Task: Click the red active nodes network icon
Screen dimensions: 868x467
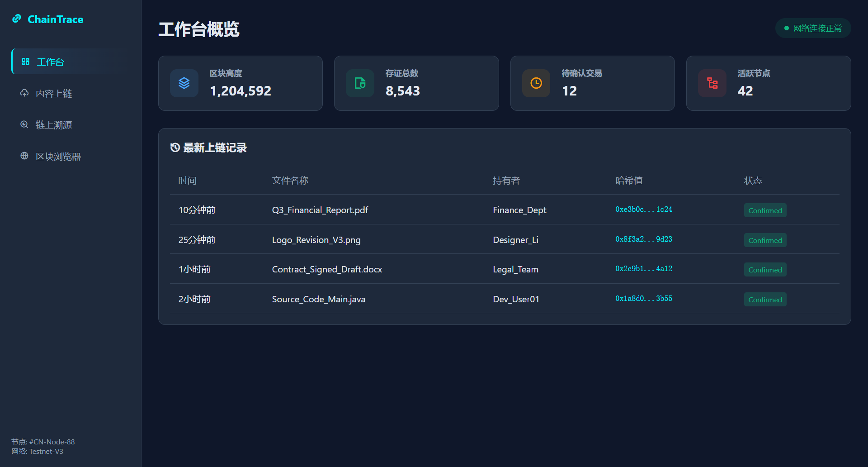Action: [712, 83]
